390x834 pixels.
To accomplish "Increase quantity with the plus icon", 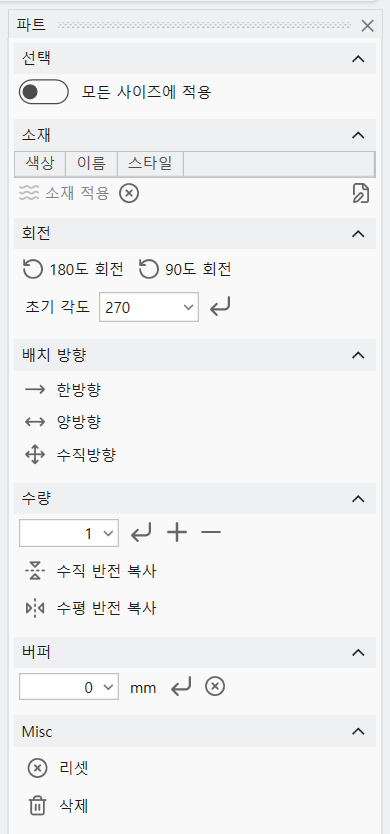I will (177, 532).
